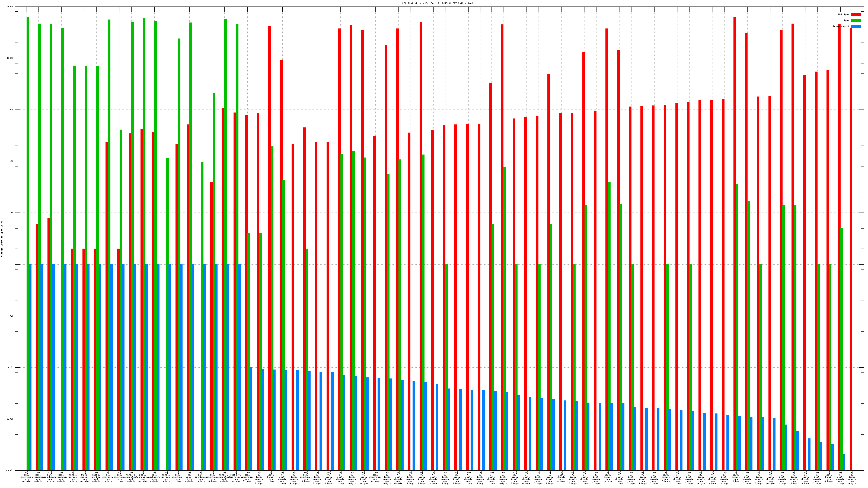
Task: Click the RBL Statistics chart title
Action: point(439,3)
